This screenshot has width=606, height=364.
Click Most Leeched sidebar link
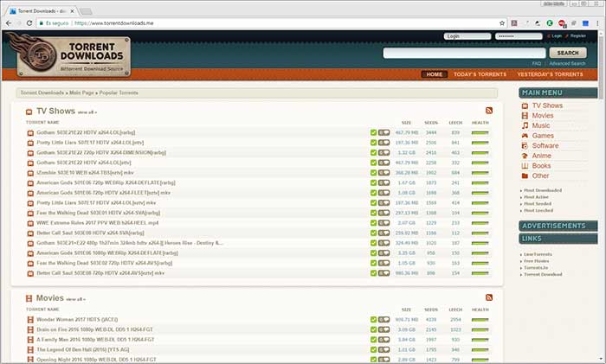(538, 210)
